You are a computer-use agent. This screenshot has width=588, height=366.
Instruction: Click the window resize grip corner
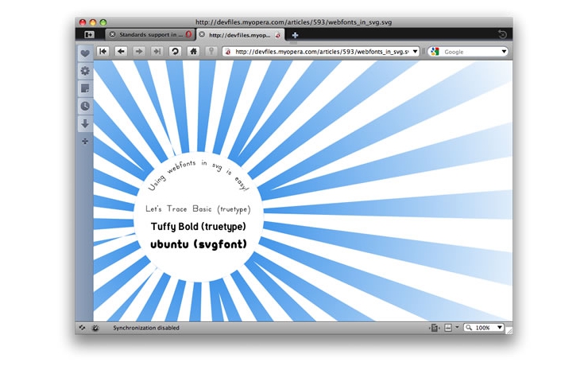click(x=509, y=331)
